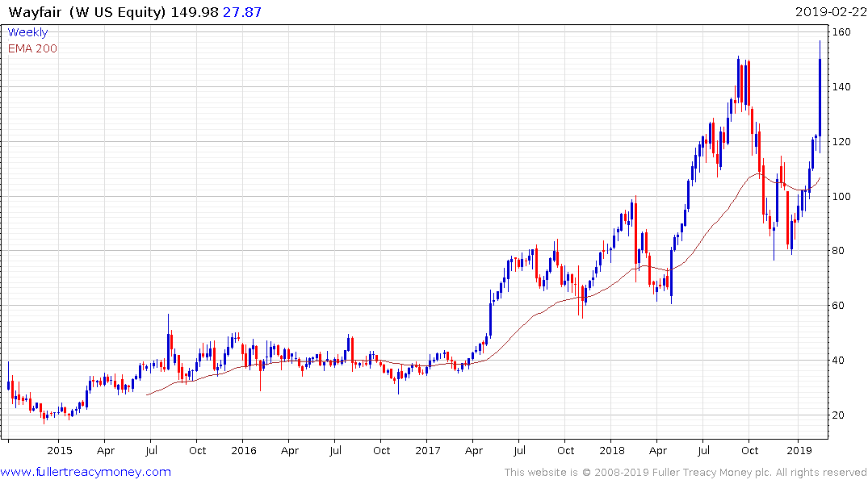Click the Apr label following 2018
This screenshot has height=484, width=868.
tap(657, 450)
